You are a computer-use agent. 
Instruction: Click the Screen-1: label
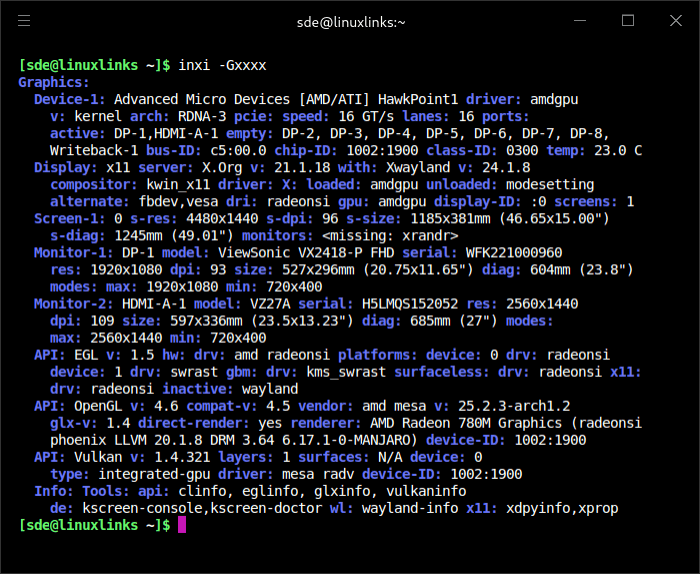click(x=70, y=217)
